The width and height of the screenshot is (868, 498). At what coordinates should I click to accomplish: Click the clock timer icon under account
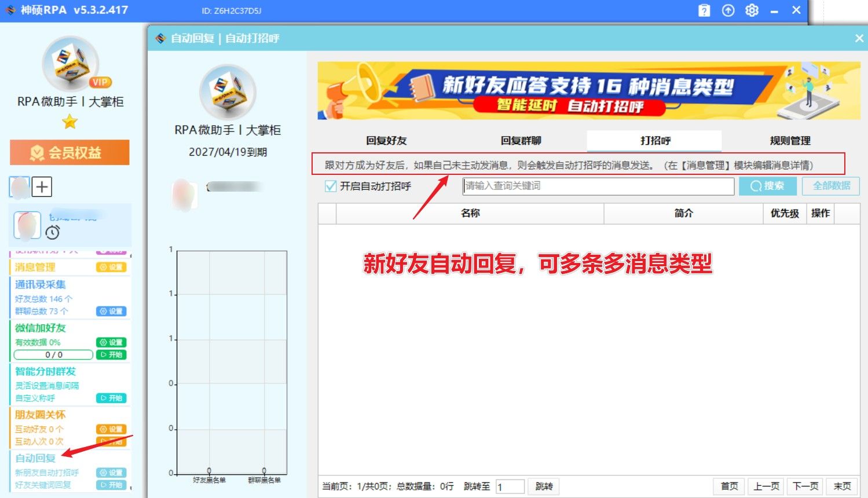click(53, 232)
